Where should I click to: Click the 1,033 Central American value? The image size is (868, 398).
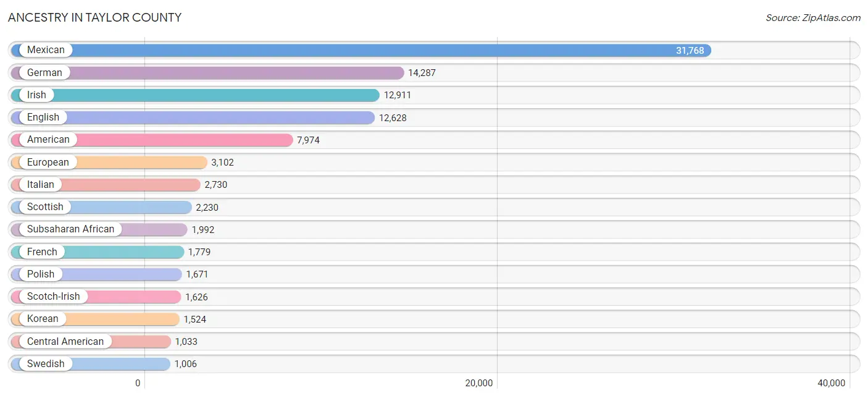(186, 342)
